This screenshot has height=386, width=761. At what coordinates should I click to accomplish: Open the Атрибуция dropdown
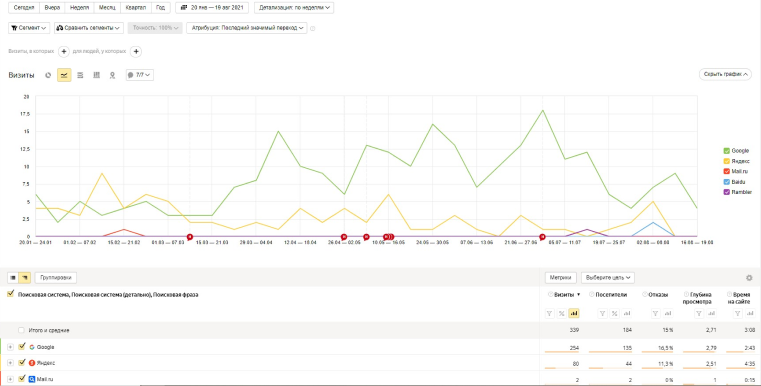(247, 28)
